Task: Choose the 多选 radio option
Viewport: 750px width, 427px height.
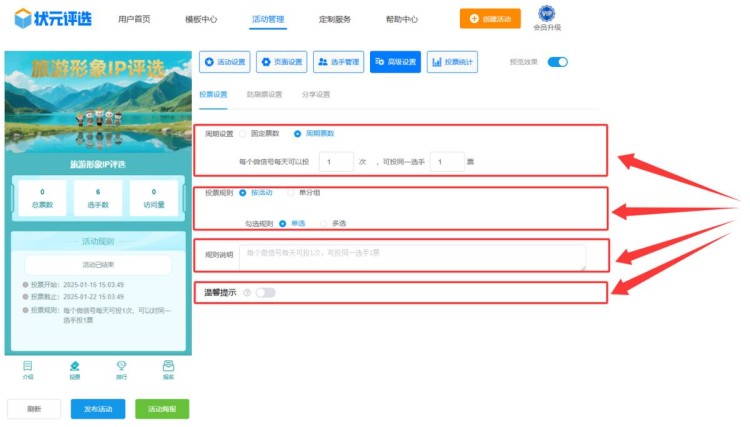Action: [x=324, y=223]
